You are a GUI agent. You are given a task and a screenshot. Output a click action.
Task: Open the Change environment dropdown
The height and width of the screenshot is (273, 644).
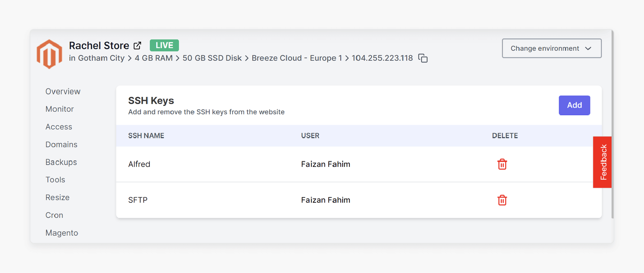(x=552, y=48)
